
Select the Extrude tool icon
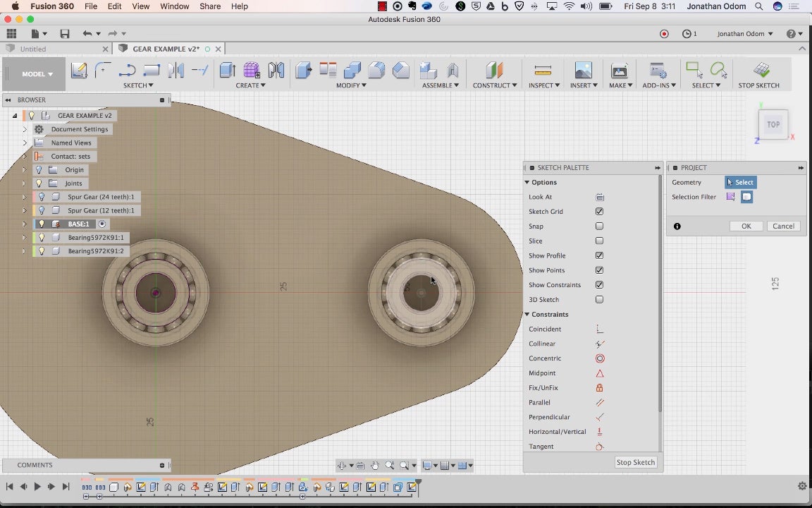pyautogui.click(x=227, y=70)
